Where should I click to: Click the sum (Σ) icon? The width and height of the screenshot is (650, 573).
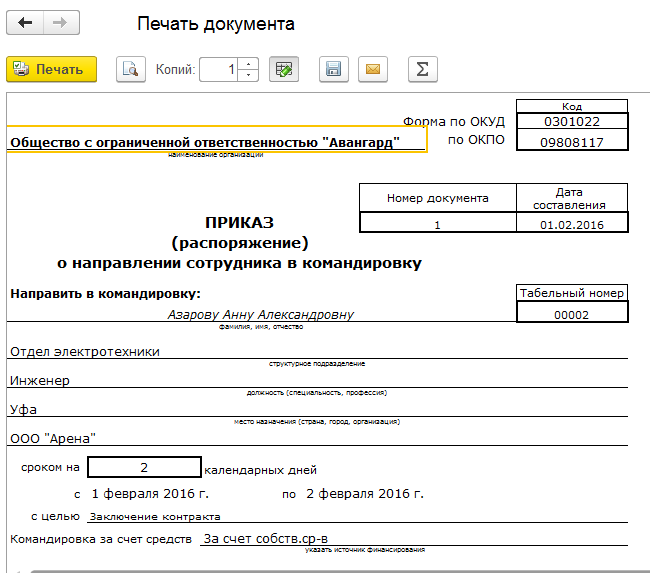click(423, 69)
